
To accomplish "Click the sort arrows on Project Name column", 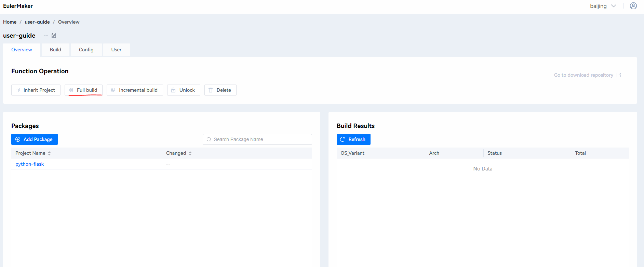I will coord(49,153).
